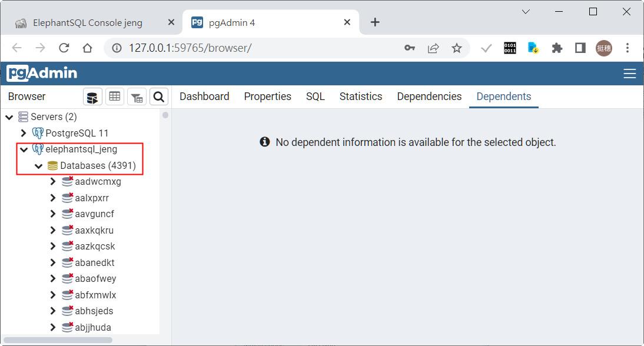
Task: Select the Dependents tab
Action: click(503, 97)
